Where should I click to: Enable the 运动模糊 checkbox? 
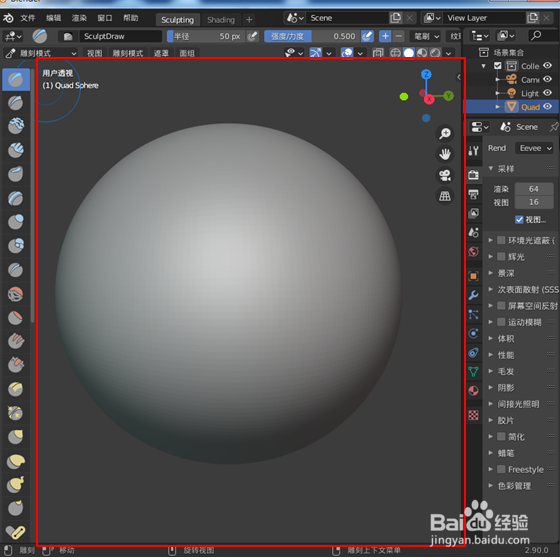click(x=501, y=322)
